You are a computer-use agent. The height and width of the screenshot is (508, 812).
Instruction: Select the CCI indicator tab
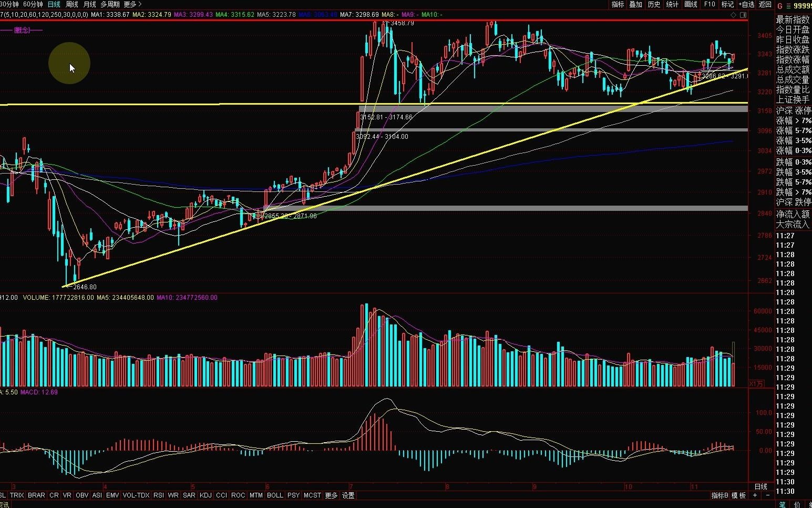[222, 495]
